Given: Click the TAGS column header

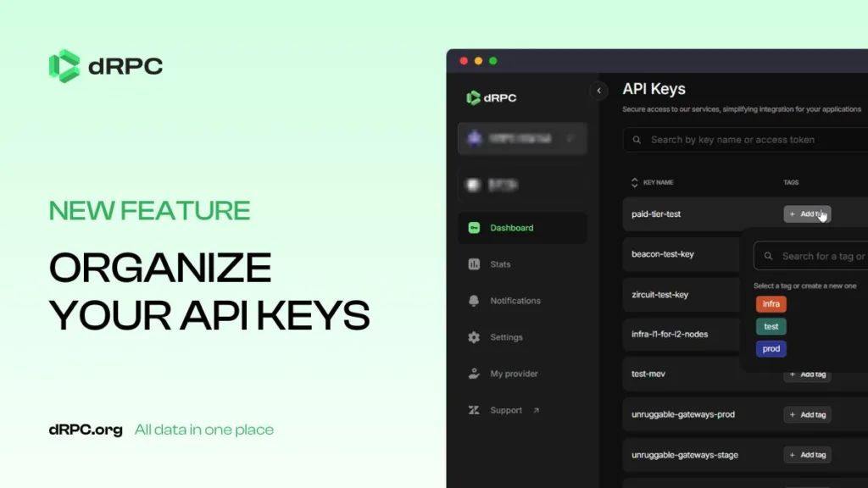Looking at the screenshot, I should pyautogui.click(x=791, y=183).
